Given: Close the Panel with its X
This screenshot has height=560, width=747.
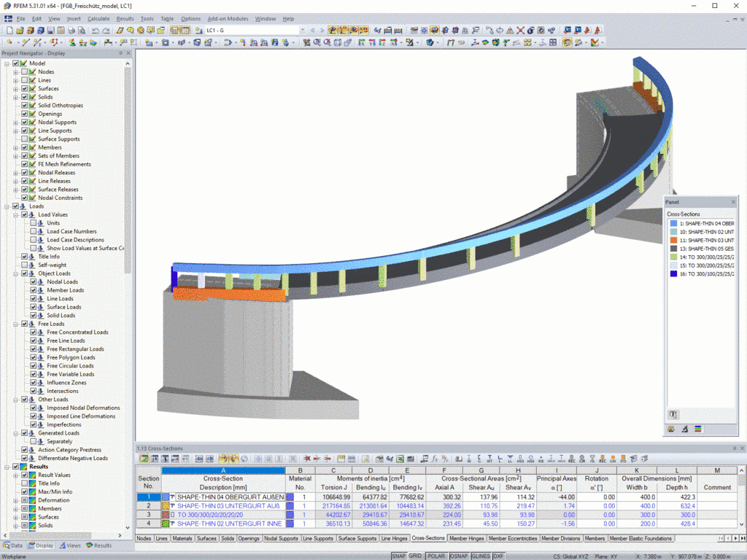Looking at the screenshot, I should pyautogui.click(x=733, y=202).
